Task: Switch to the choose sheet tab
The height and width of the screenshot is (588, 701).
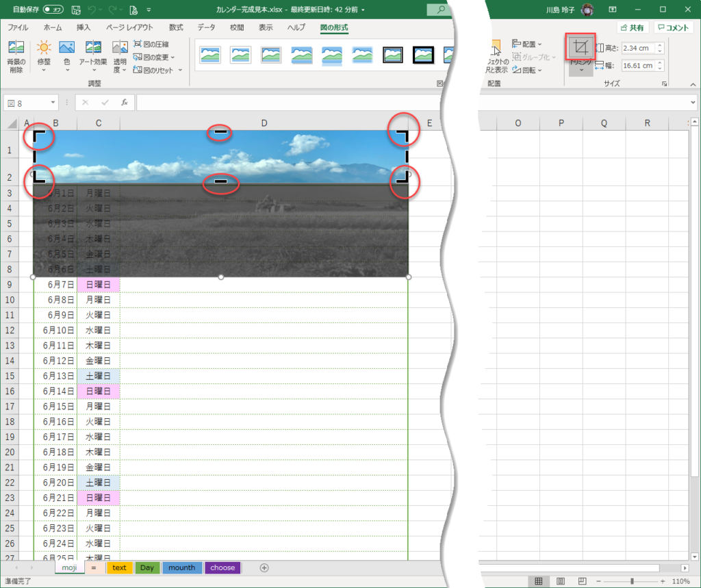Action: pos(222,567)
